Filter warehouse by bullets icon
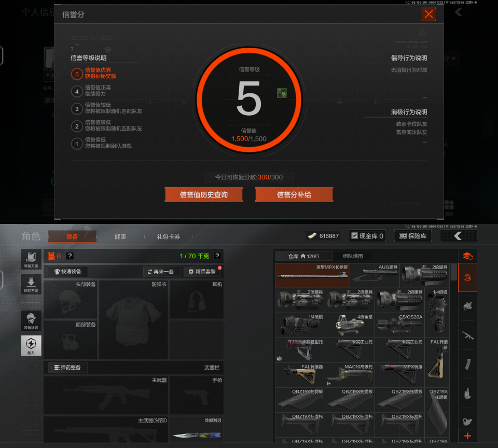 pyautogui.click(x=467, y=394)
